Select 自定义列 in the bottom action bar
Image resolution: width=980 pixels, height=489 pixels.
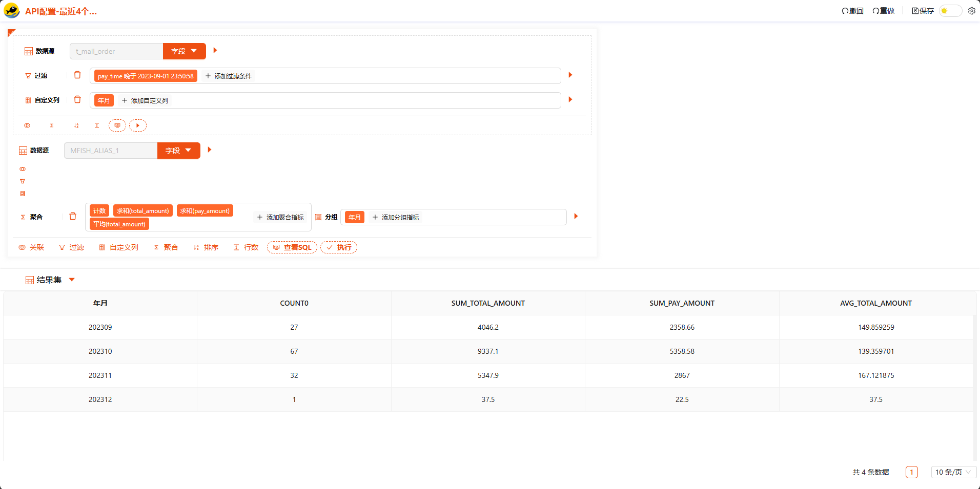pyautogui.click(x=118, y=247)
